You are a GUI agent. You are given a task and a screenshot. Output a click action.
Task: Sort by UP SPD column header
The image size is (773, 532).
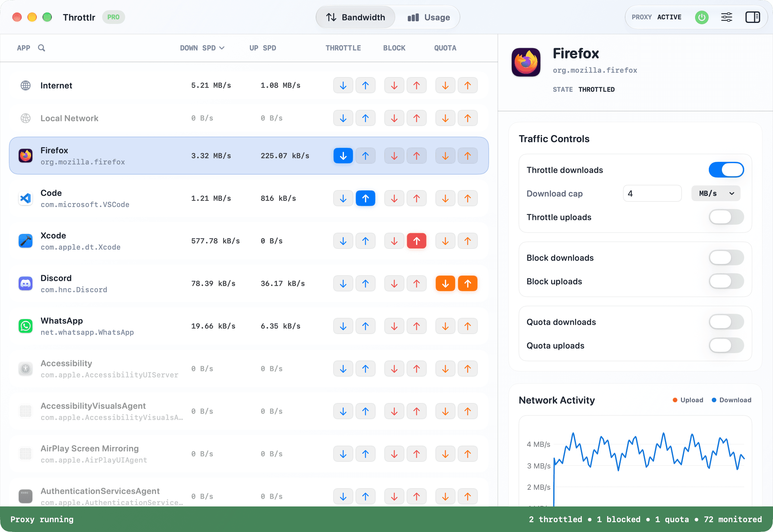point(263,48)
